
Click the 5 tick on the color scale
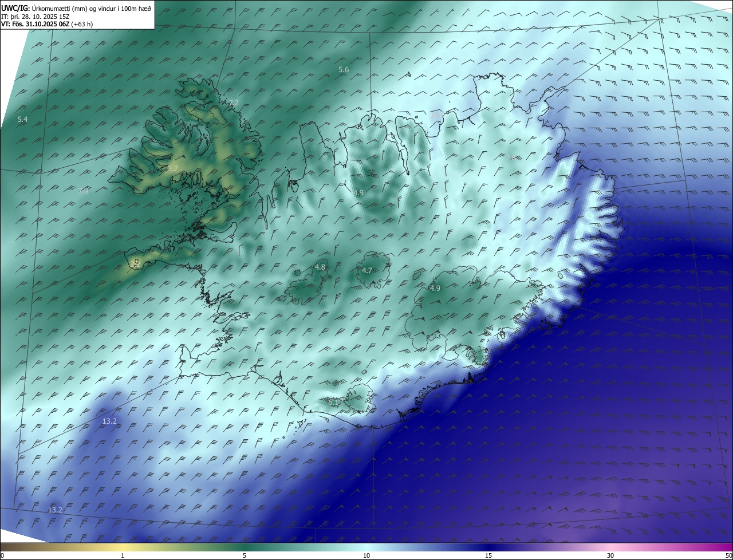[245, 555]
